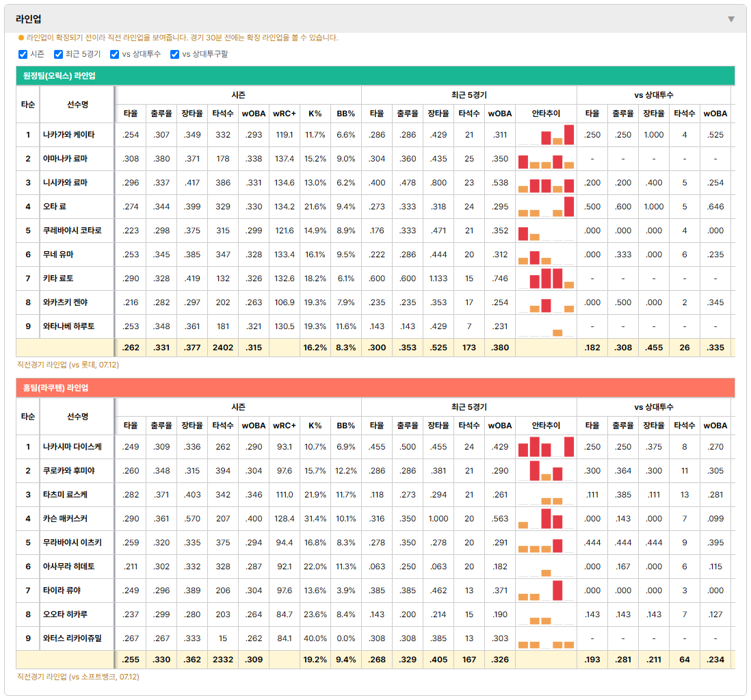Sort away lineup by wRC+ column
The width and height of the screenshot is (751, 700).
285,114
